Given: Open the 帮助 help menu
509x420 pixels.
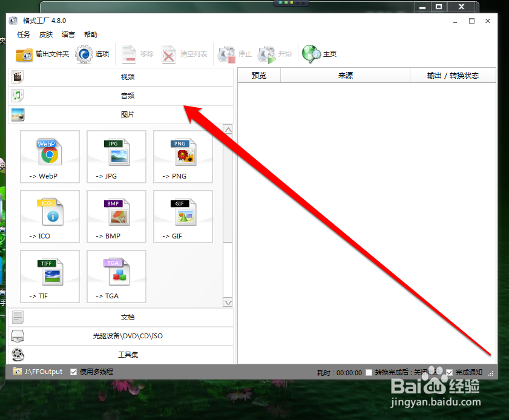Looking at the screenshot, I should (x=91, y=34).
